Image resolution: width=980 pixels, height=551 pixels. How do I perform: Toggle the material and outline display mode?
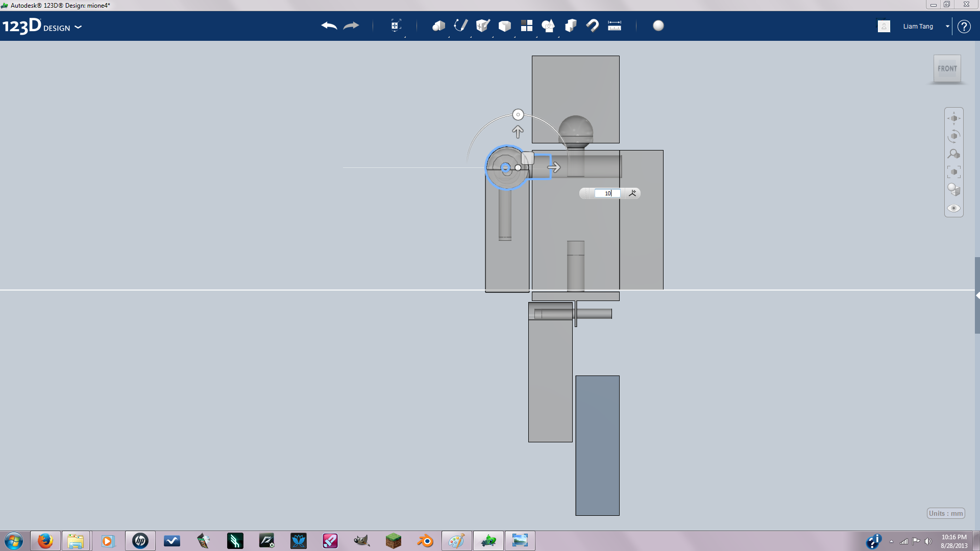tap(954, 190)
